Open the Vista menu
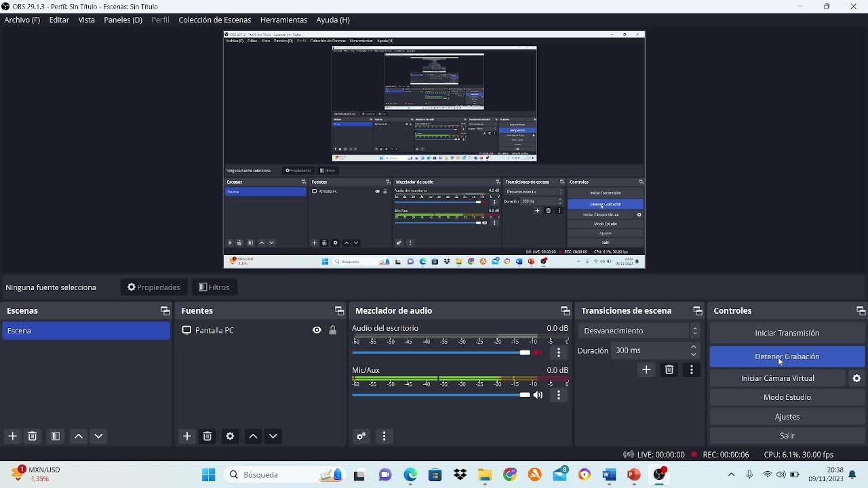Image resolution: width=868 pixels, height=488 pixels. [x=86, y=20]
